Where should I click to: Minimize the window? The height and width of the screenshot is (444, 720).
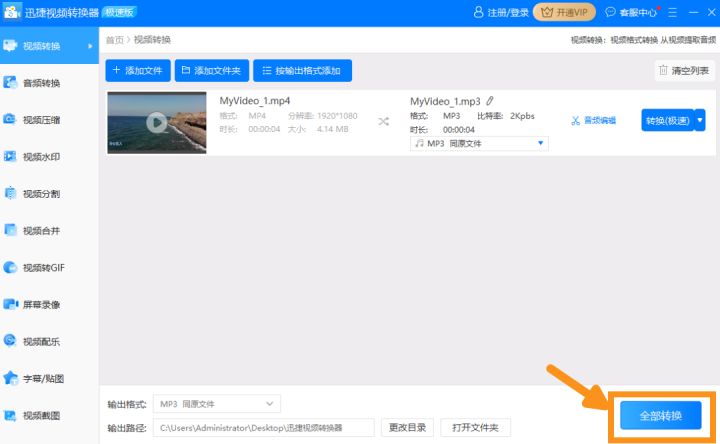(693, 12)
